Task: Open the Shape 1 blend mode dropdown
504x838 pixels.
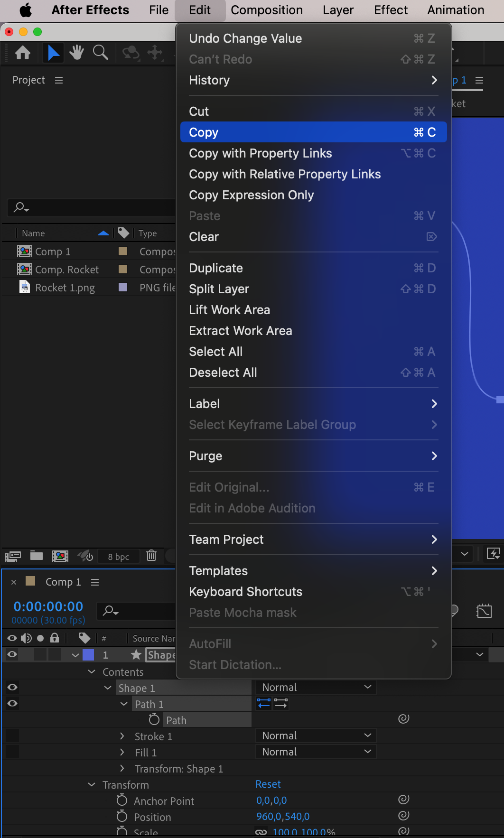Action: tap(316, 687)
